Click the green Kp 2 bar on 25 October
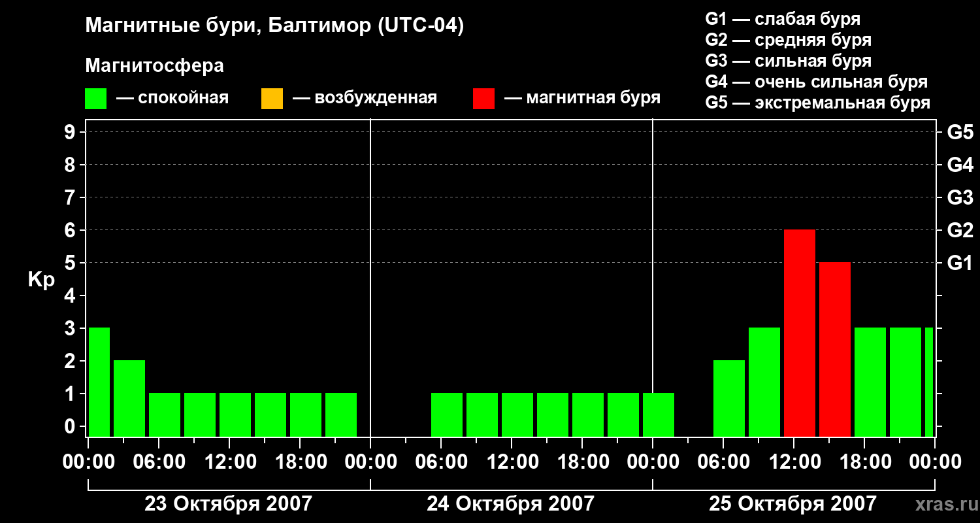 (729, 398)
